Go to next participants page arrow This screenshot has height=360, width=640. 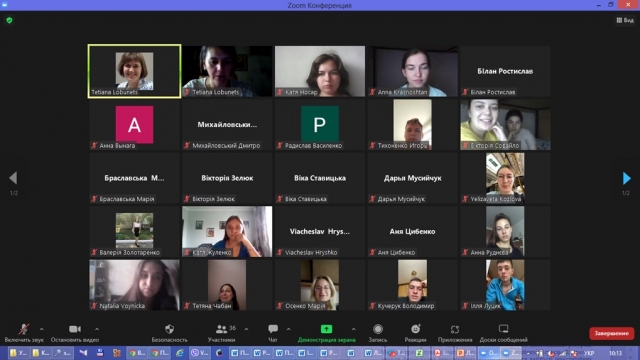(627, 178)
